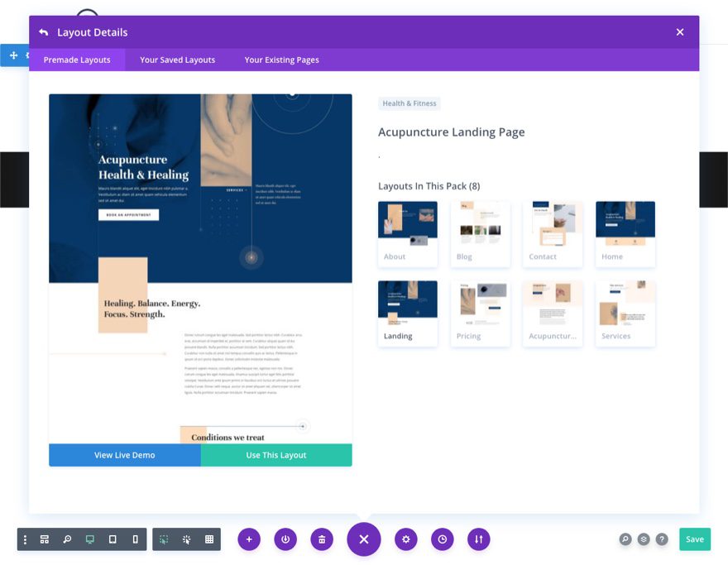
Task: Expand the builder options with the dots icon
Action: (x=25, y=539)
